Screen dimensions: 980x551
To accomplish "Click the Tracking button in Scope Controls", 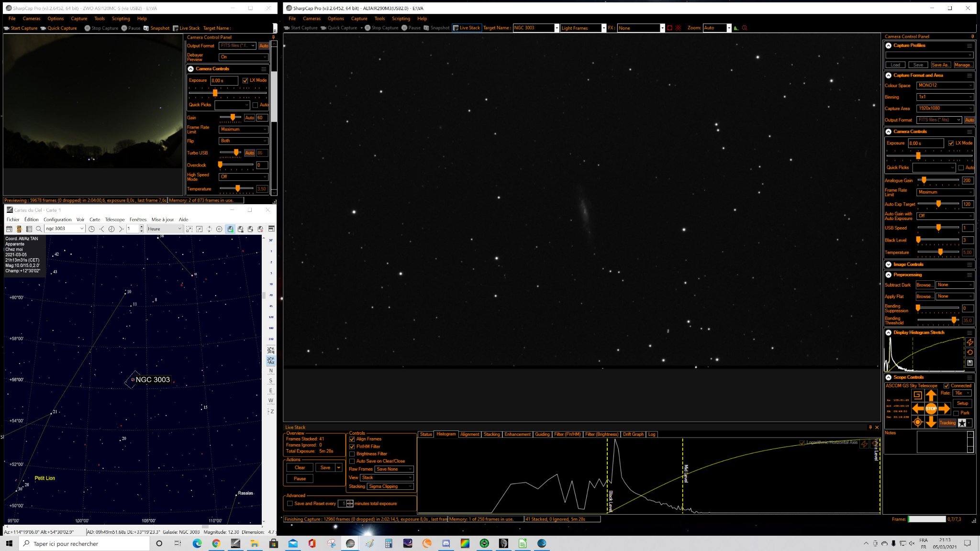I will pos(947,423).
